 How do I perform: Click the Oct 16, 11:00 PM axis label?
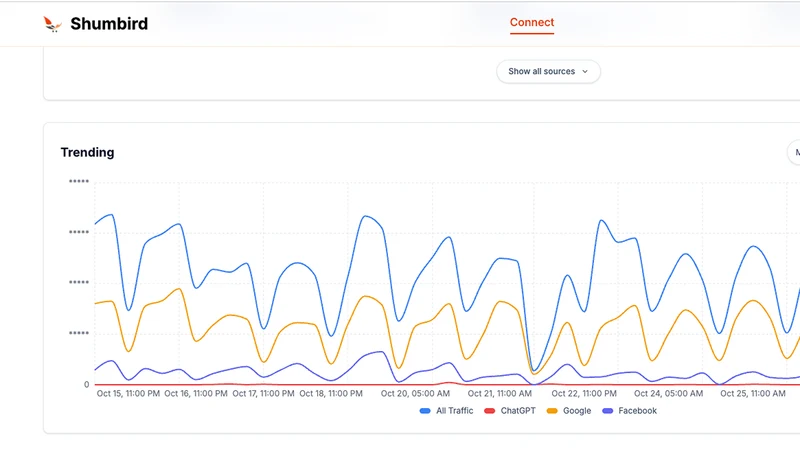click(196, 393)
